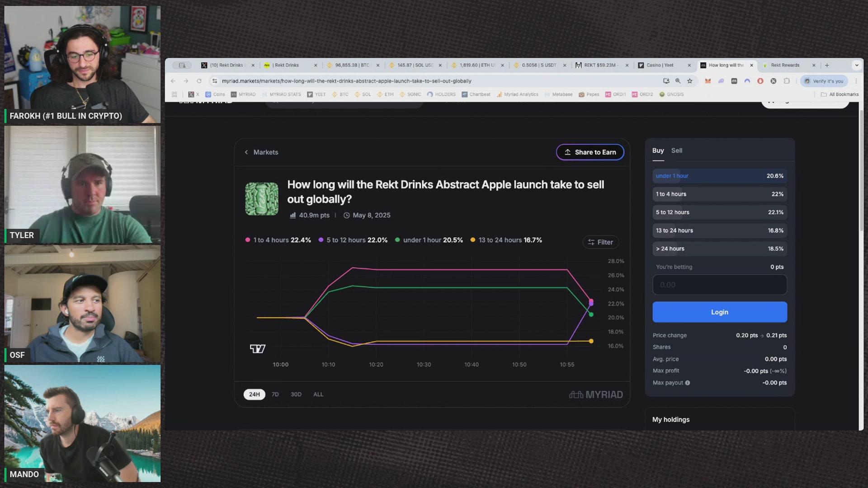868x488 pixels.
Task: Open the YEET bookmark
Action: (316, 94)
